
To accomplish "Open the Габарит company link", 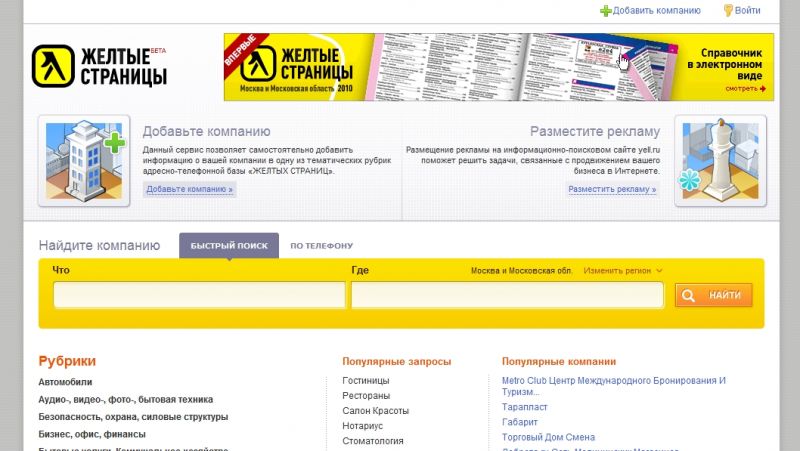I will click(x=519, y=422).
